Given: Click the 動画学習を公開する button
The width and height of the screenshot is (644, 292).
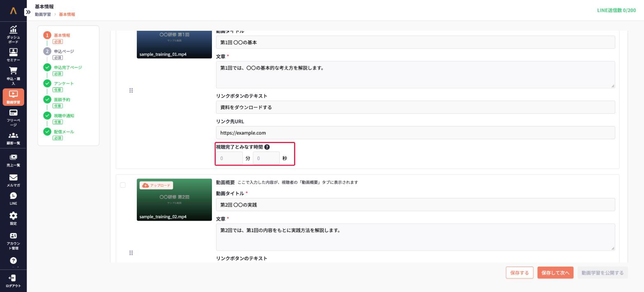Looking at the screenshot, I should click(x=603, y=273).
